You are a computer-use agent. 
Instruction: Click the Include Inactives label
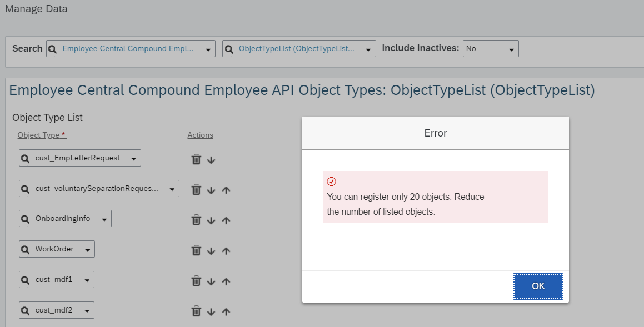(421, 48)
